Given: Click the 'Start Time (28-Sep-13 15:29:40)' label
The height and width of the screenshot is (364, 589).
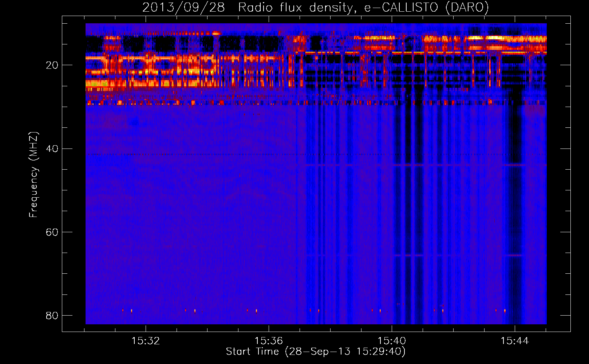Looking at the screenshot, I should (x=316, y=352).
